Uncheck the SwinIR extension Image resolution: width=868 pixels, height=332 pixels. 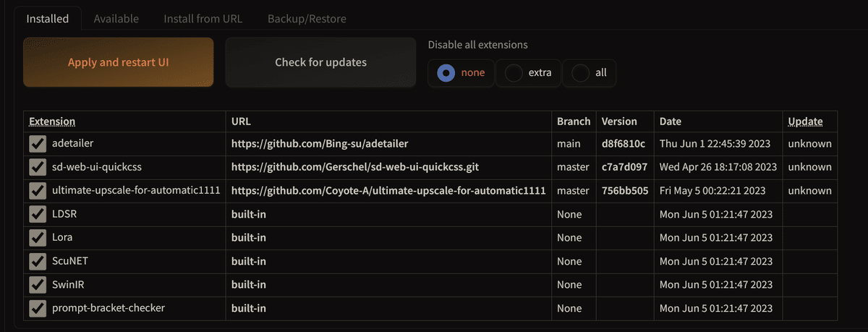click(38, 285)
